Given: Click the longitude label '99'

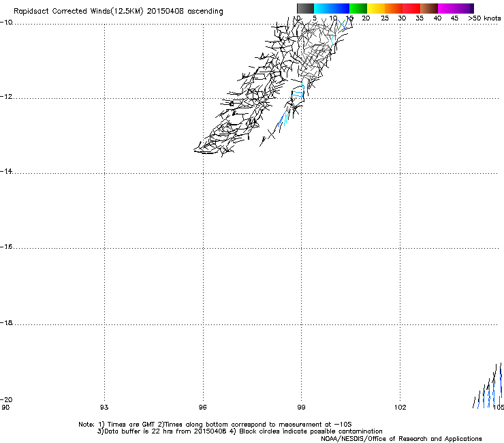Looking at the screenshot, I should tap(301, 408).
